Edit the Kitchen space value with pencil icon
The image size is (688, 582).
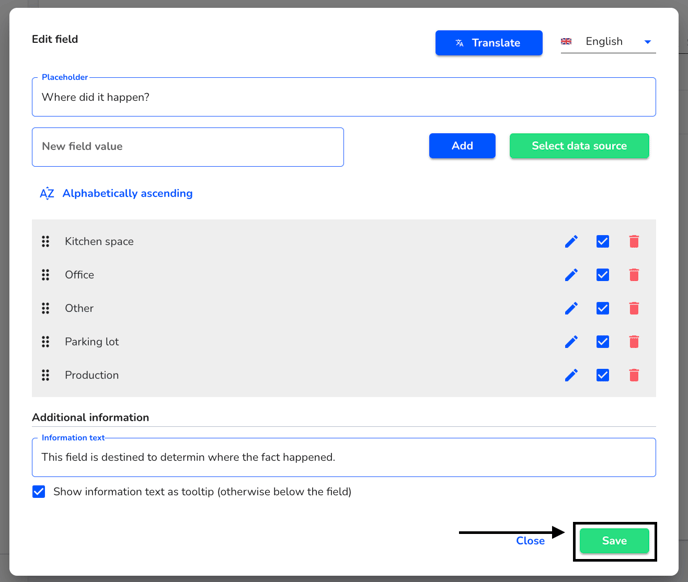(571, 241)
